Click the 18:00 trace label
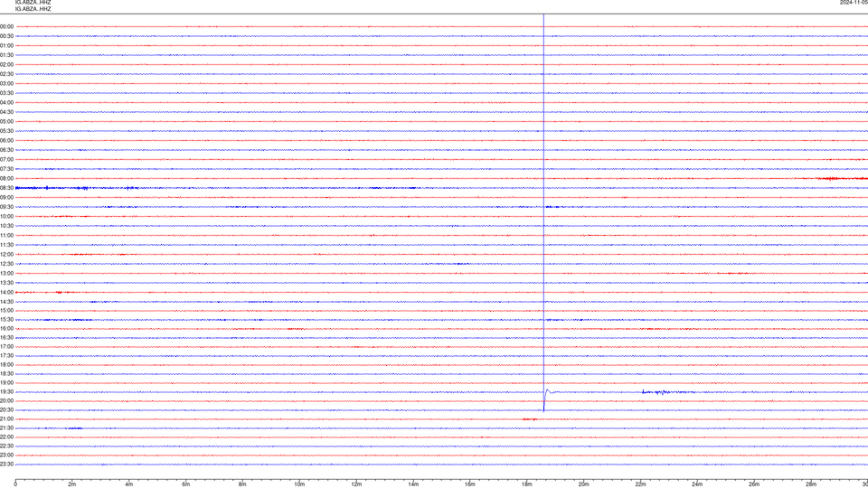This screenshot has width=868, height=488. (6, 364)
